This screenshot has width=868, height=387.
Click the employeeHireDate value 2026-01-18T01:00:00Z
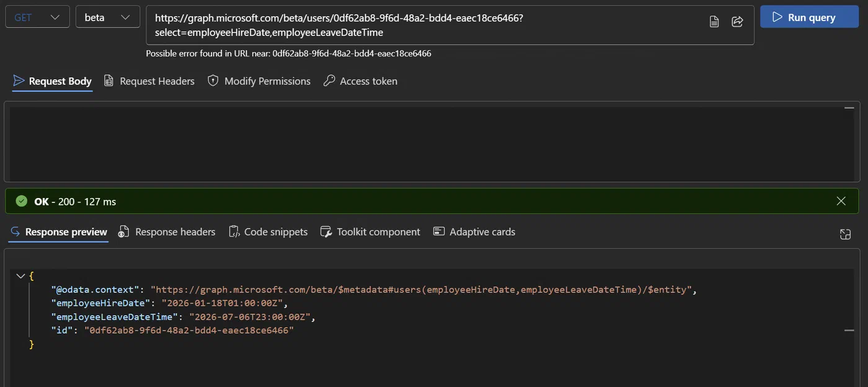(x=222, y=303)
